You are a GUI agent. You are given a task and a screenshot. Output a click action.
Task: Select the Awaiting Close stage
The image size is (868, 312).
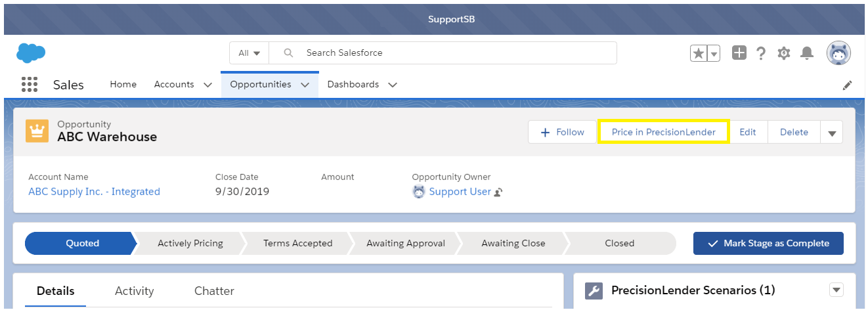513,243
